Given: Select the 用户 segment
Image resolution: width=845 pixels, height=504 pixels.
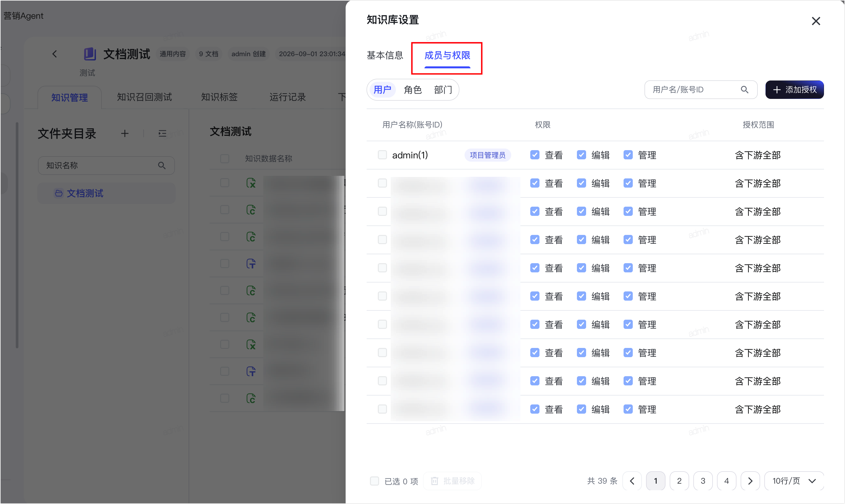Looking at the screenshot, I should (x=382, y=90).
